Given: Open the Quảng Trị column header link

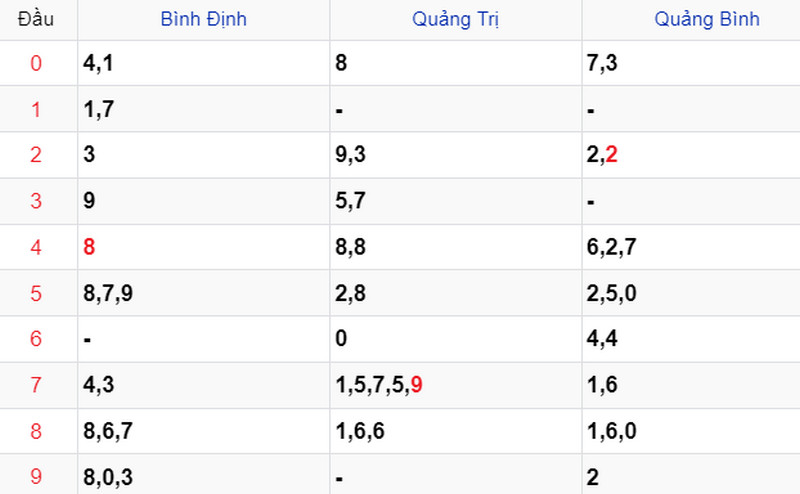Looking at the screenshot, I should 455,19.
